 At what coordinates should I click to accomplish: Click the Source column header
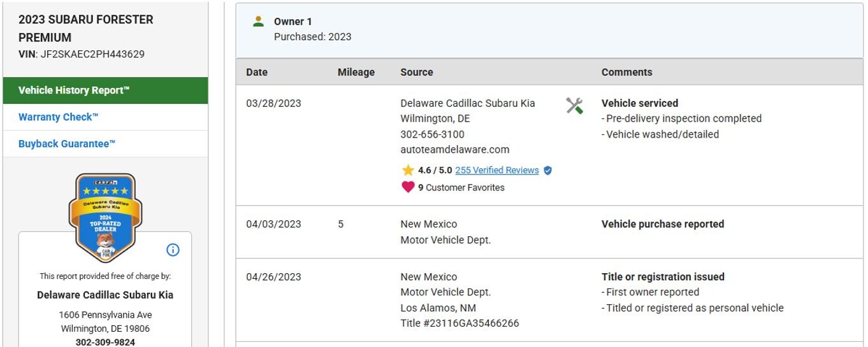416,72
